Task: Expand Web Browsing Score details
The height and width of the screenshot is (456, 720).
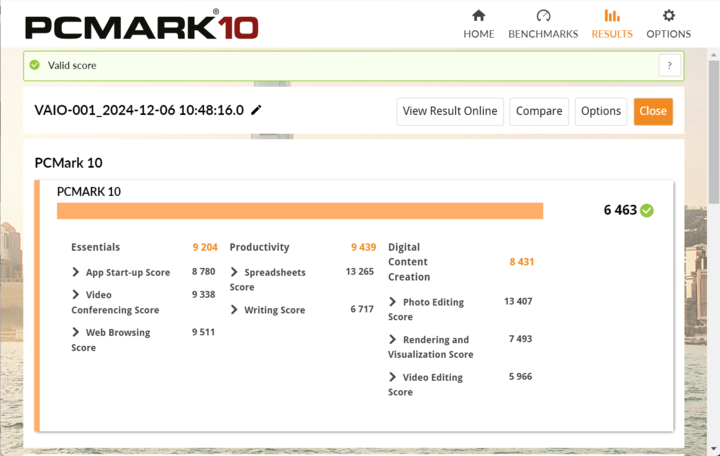Action: pyautogui.click(x=76, y=332)
